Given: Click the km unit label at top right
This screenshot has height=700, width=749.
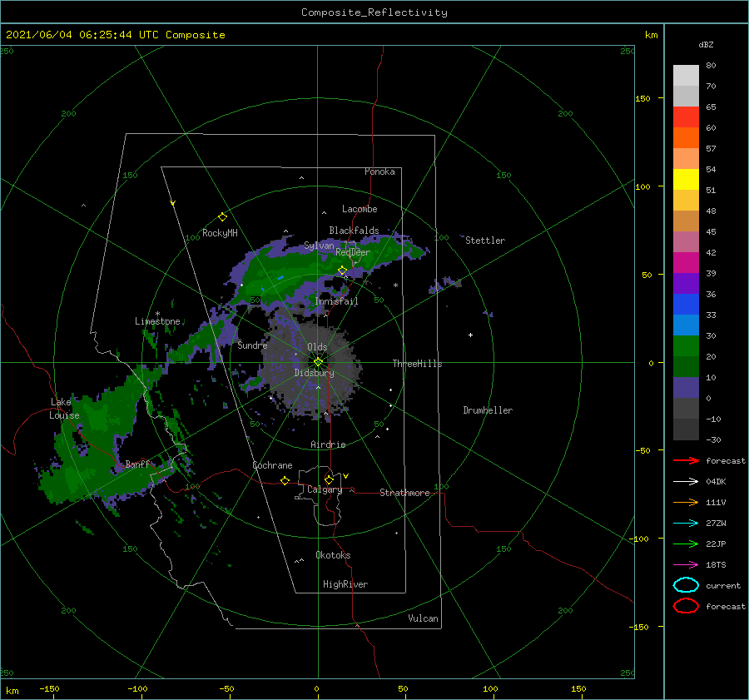Looking at the screenshot, I should click(x=651, y=35).
